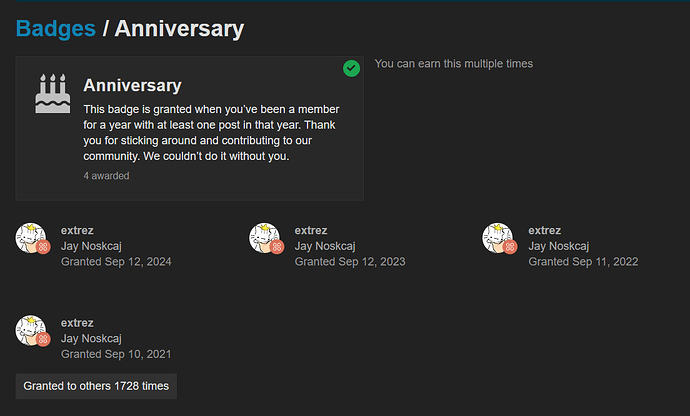Open extrez username above Granted Sep 12, 2024
Screen dimensions: 690x416
pyautogui.click(x=77, y=230)
